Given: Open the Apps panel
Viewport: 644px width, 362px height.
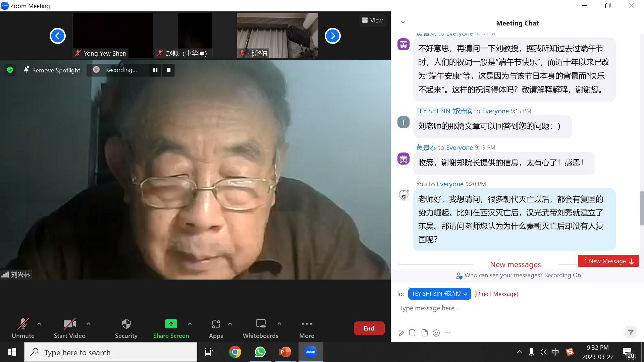Looking at the screenshot, I should click(216, 328).
